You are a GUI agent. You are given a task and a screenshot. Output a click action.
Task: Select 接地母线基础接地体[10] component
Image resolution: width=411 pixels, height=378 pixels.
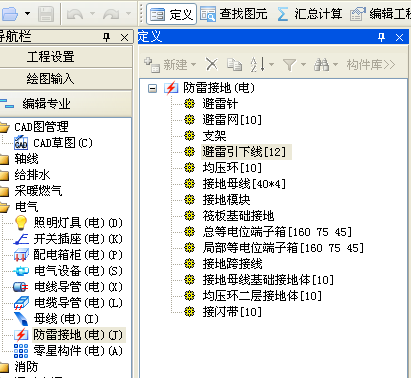tap(268, 280)
